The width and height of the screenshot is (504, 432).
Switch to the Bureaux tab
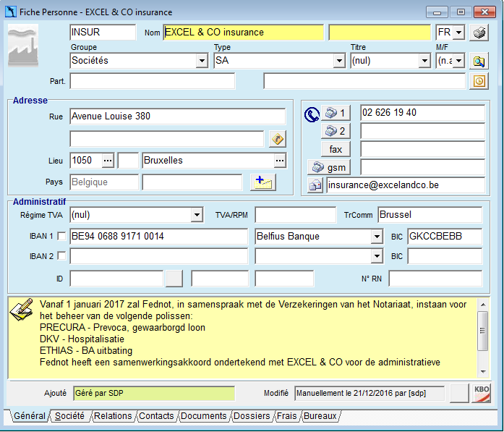(x=320, y=416)
